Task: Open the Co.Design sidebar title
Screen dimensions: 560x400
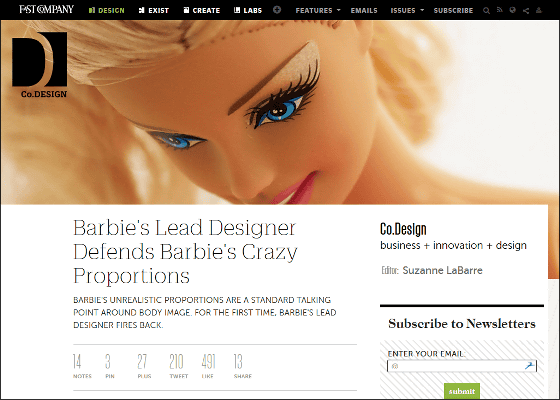Action: tap(403, 229)
